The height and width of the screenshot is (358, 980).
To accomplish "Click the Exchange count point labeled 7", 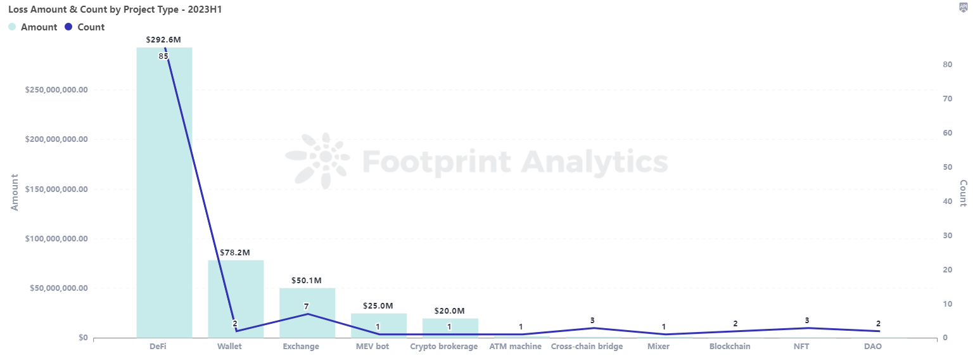I will point(307,314).
